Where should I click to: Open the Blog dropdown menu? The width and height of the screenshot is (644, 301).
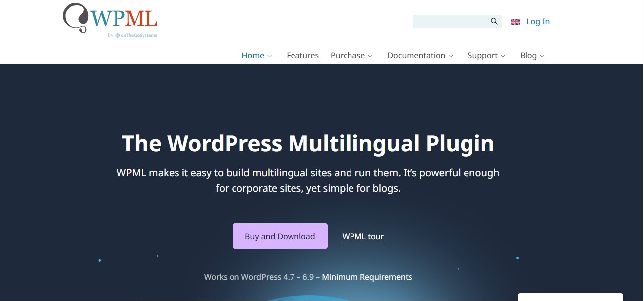[x=529, y=55]
